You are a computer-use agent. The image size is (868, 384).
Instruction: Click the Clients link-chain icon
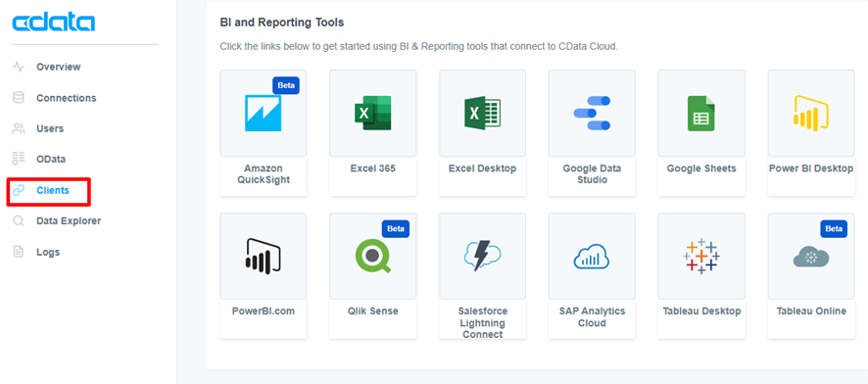coord(19,190)
